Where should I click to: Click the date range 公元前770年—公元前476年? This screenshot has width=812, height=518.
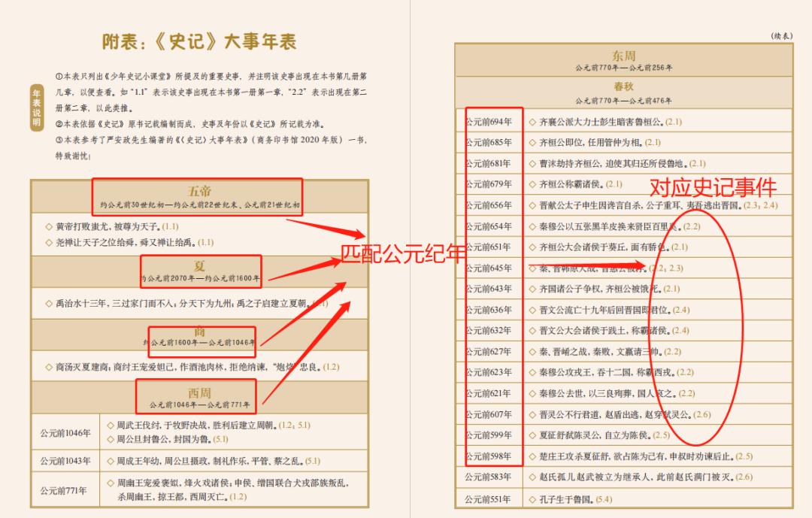(x=623, y=101)
